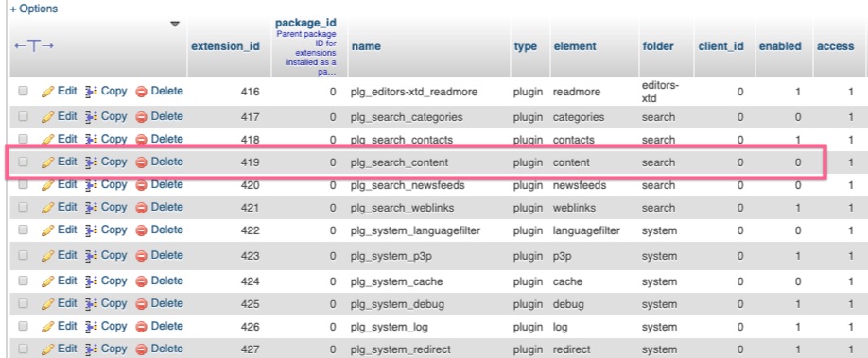868x358 pixels.
Task: Sort by client_id column header
Action: (720, 46)
